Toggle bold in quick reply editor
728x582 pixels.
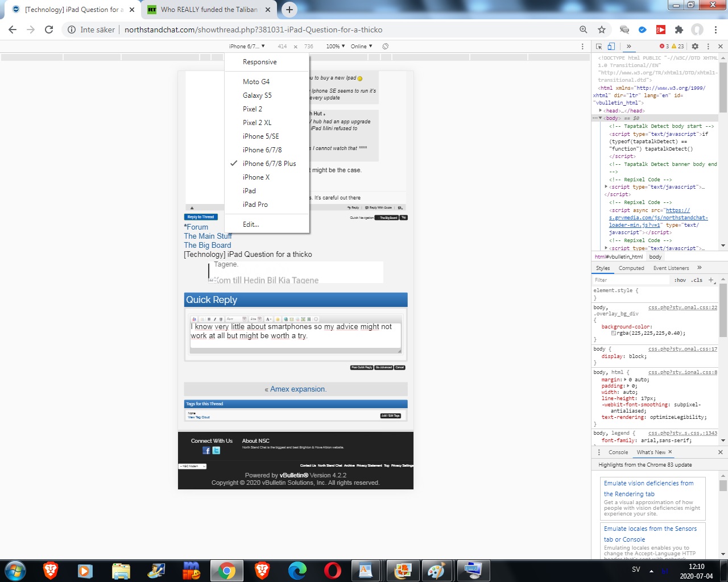coord(209,319)
